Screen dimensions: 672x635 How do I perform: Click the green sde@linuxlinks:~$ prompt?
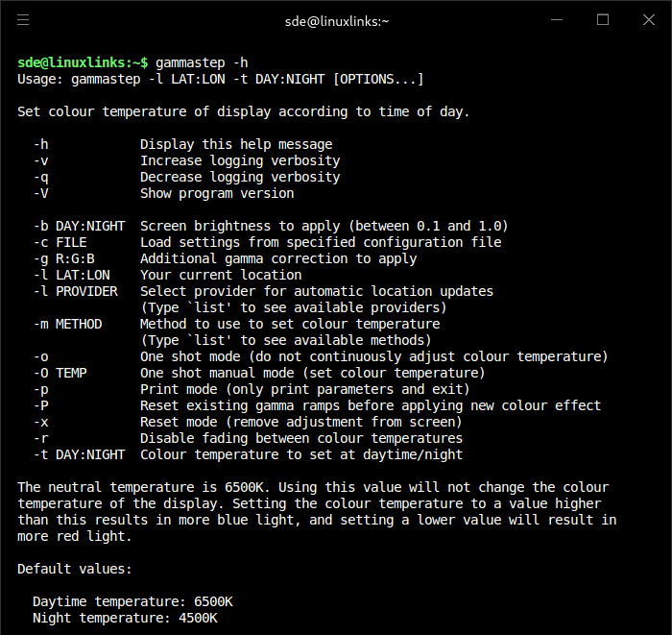coord(83,62)
